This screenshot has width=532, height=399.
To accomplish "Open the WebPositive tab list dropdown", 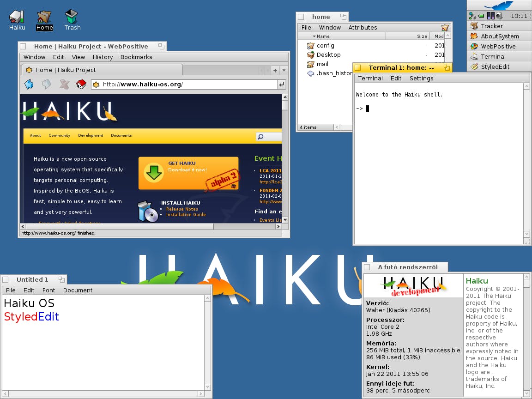I will point(284,71).
